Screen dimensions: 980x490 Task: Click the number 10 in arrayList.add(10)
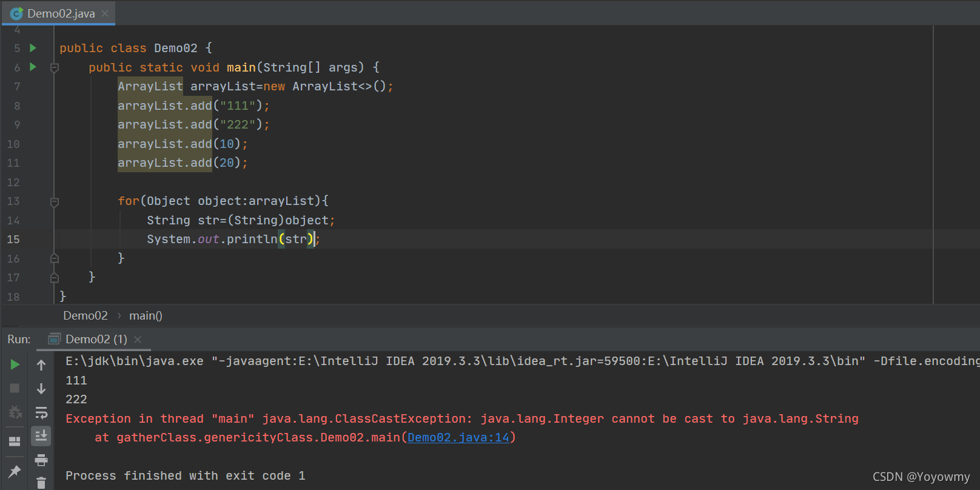(x=227, y=144)
